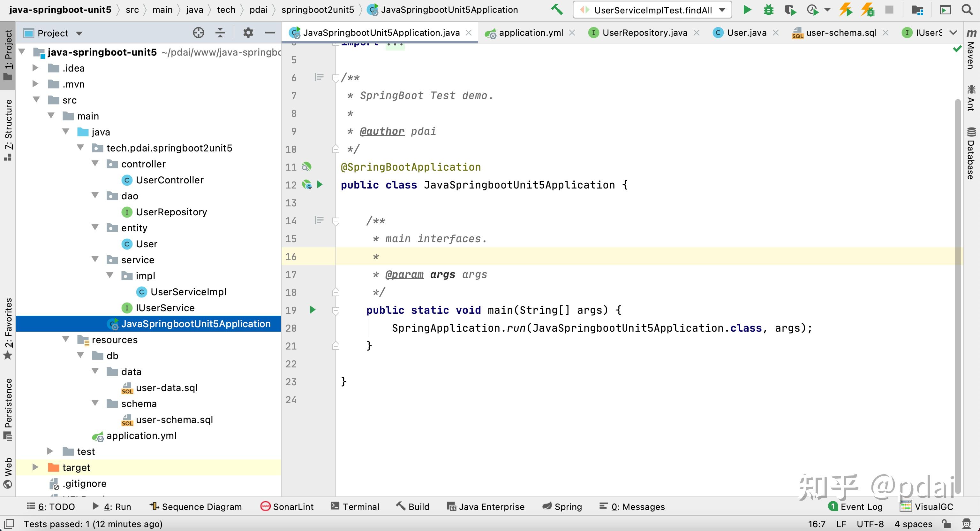The image size is (980, 531).
Task: Collapse the service package in the project tree
Action: pos(95,259)
